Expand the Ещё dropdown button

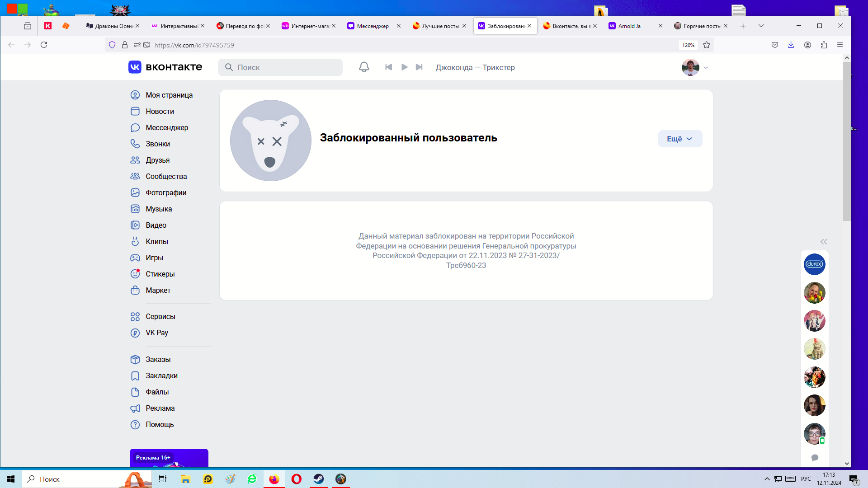click(679, 138)
